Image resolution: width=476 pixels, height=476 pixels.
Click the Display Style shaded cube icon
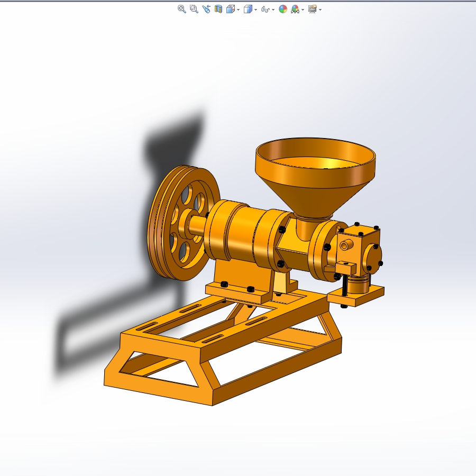click(x=248, y=9)
